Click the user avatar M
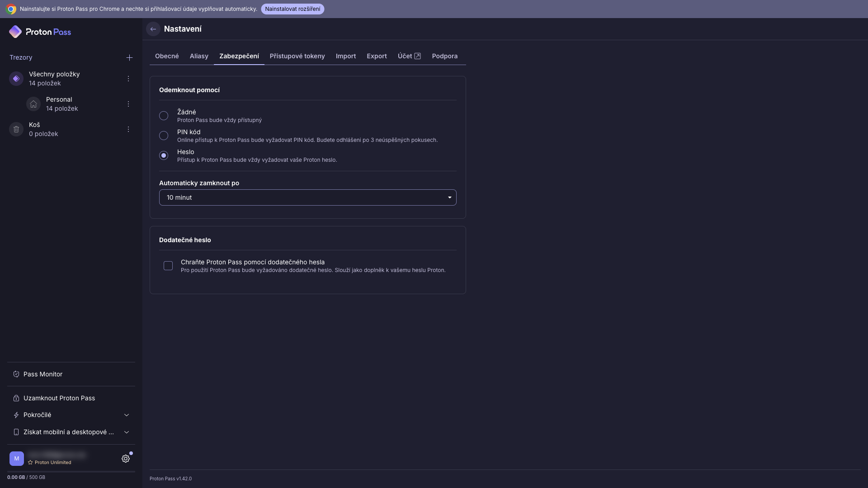 pyautogui.click(x=17, y=459)
